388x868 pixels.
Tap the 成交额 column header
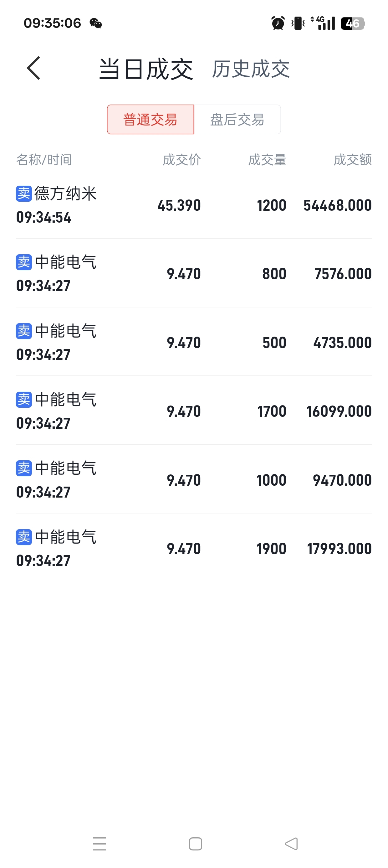(x=352, y=160)
